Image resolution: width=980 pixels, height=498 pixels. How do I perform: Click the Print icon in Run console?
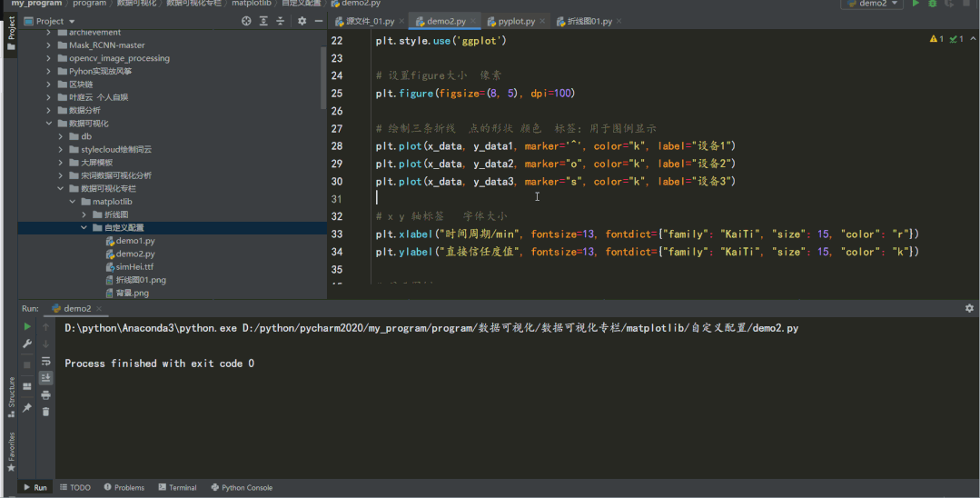[45, 394]
